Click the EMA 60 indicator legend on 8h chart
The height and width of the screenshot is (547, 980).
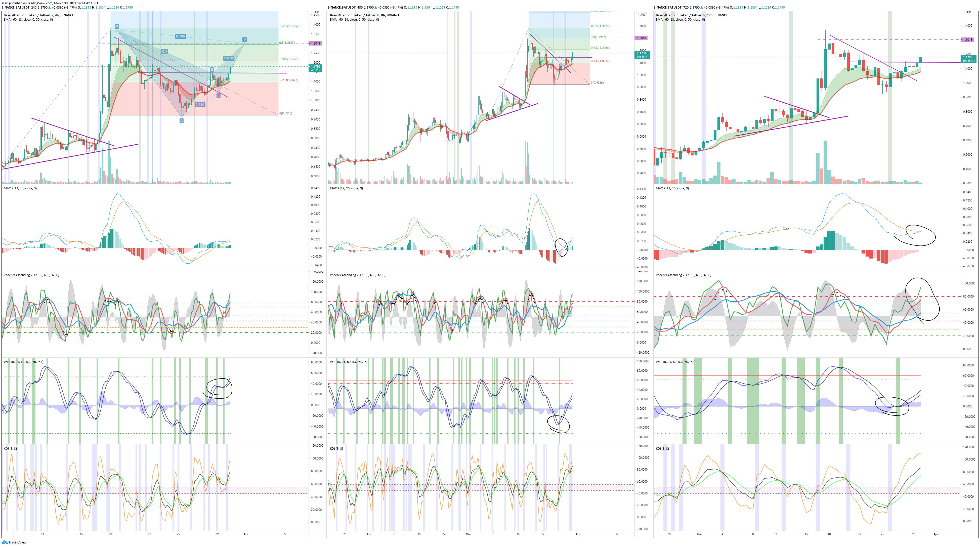pyautogui.click(x=355, y=19)
